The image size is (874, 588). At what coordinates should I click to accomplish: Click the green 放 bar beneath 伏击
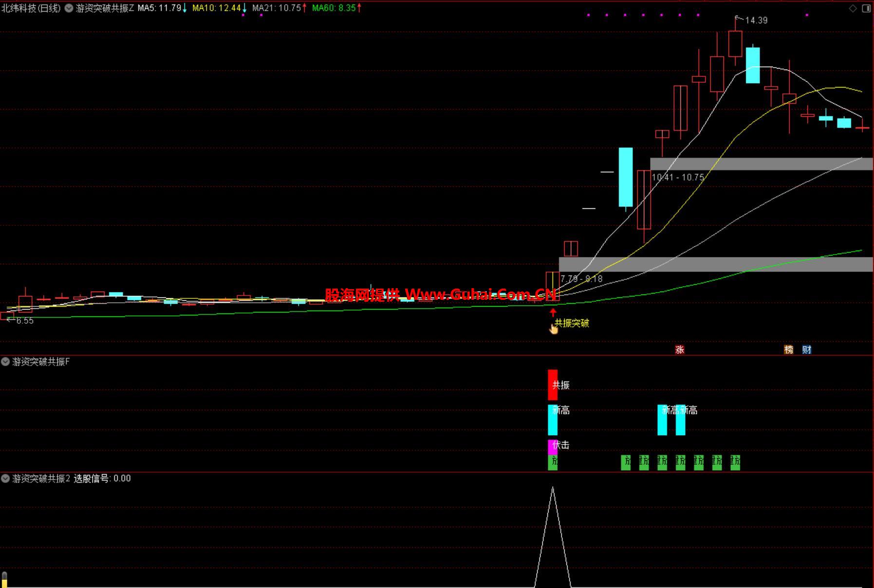[x=553, y=462]
